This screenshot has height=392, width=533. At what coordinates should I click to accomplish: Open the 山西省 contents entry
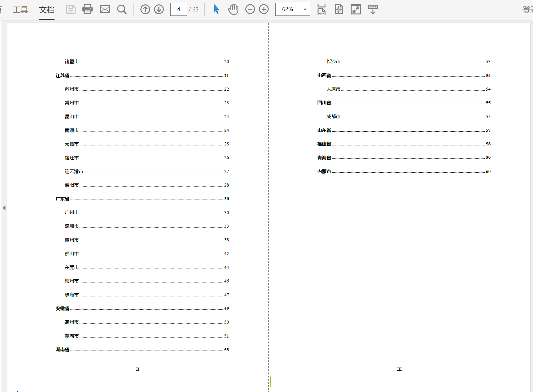[404, 75]
